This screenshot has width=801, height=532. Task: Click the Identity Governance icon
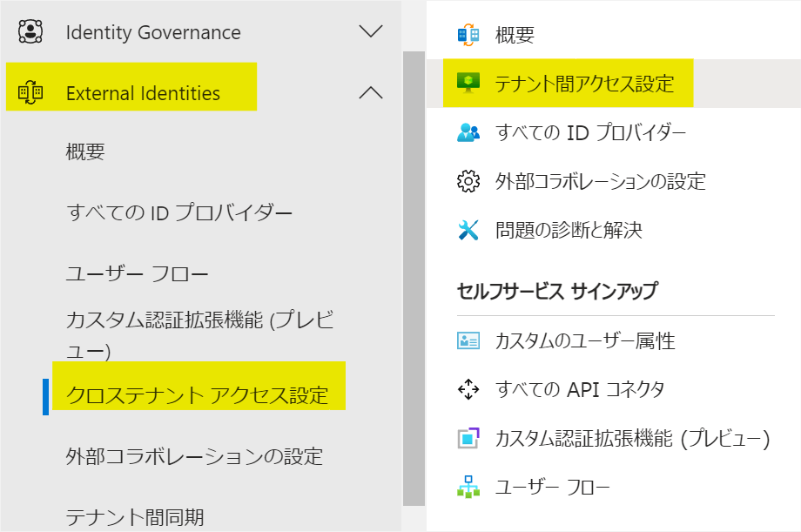(30, 31)
